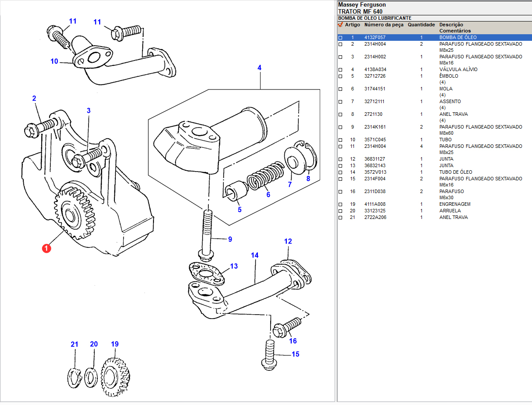Click callout number 14 for the oil tube
The height and width of the screenshot is (405, 532).
pyautogui.click(x=255, y=255)
